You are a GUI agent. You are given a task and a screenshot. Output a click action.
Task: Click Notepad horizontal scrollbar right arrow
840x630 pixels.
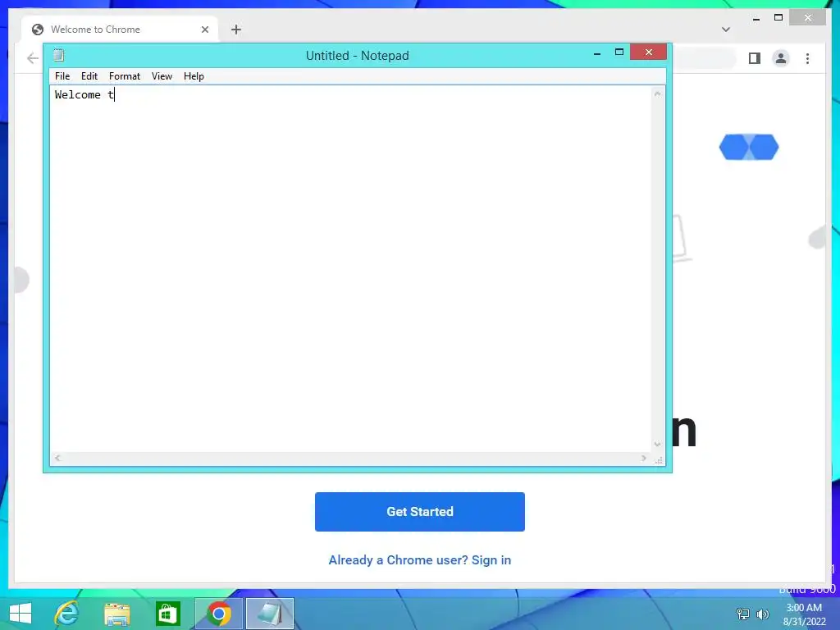tap(644, 458)
